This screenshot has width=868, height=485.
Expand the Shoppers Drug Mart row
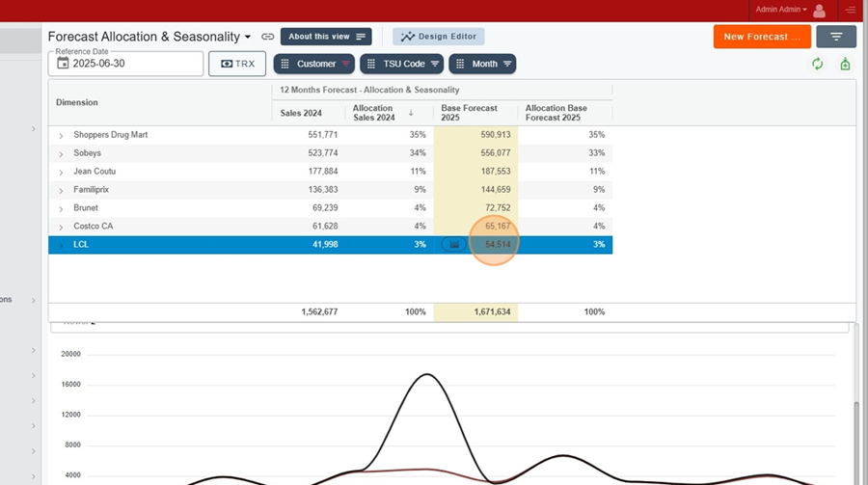click(x=61, y=135)
